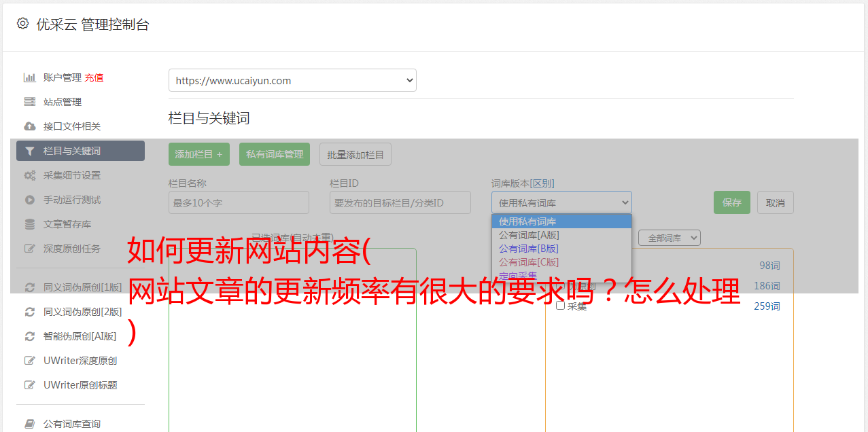Screen dimensions: 868x432
Task: Choose 公有词库[A版] option
Action: pyautogui.click(x=561, y=235)
